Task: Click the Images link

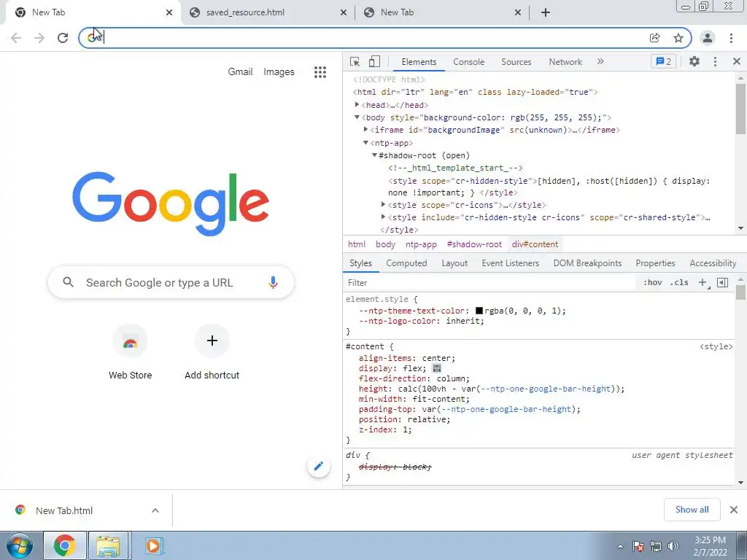Action: pyautogui.click(x=279, y=71)
